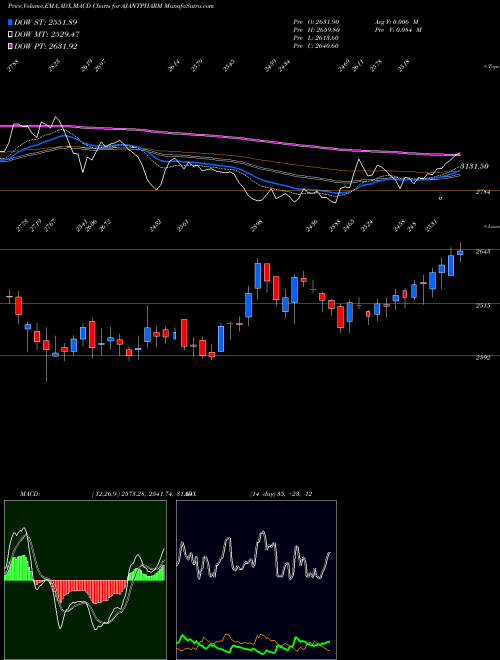Image resolution: width=500 pixels, height=660 pixels.
Task: Click the Pre O: 2631.90 value
Action: click(316, 21)
